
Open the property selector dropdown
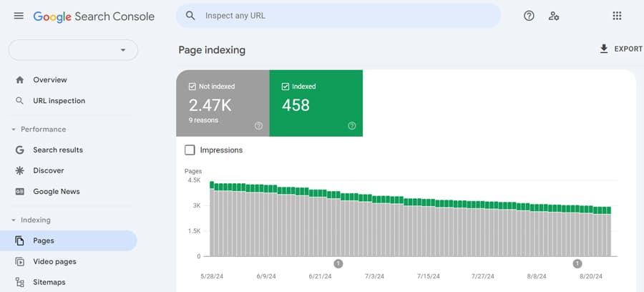coord(73,50)
